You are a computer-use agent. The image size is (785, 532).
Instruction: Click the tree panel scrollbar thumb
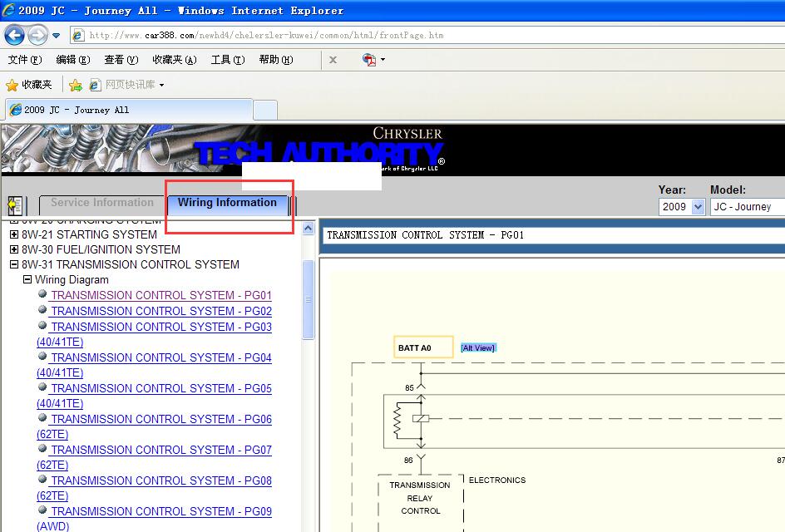pyautogui.click(x=309, y=299)
